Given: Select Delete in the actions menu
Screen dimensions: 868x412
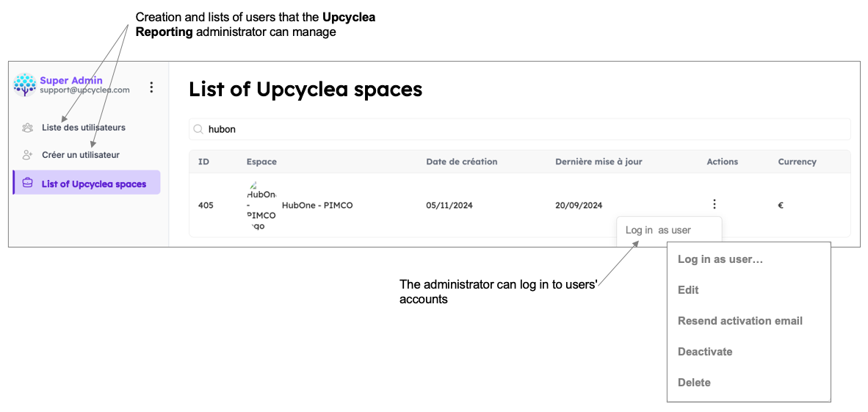Looking at the screenshot, I should click(x=694, y=383).
